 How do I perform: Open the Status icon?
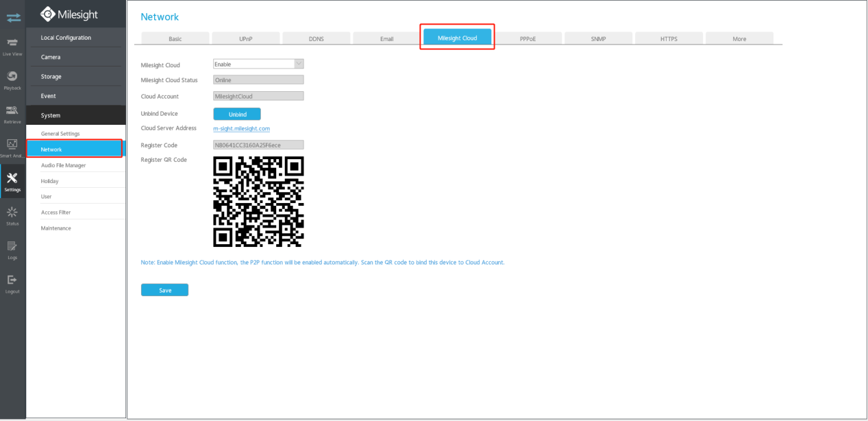click(x=12, y=215)
